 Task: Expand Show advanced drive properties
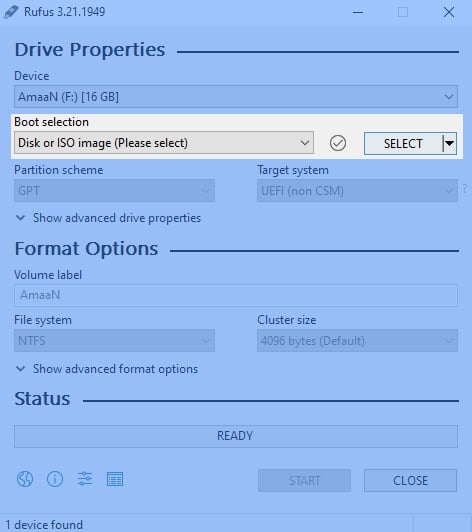(109, 218)
